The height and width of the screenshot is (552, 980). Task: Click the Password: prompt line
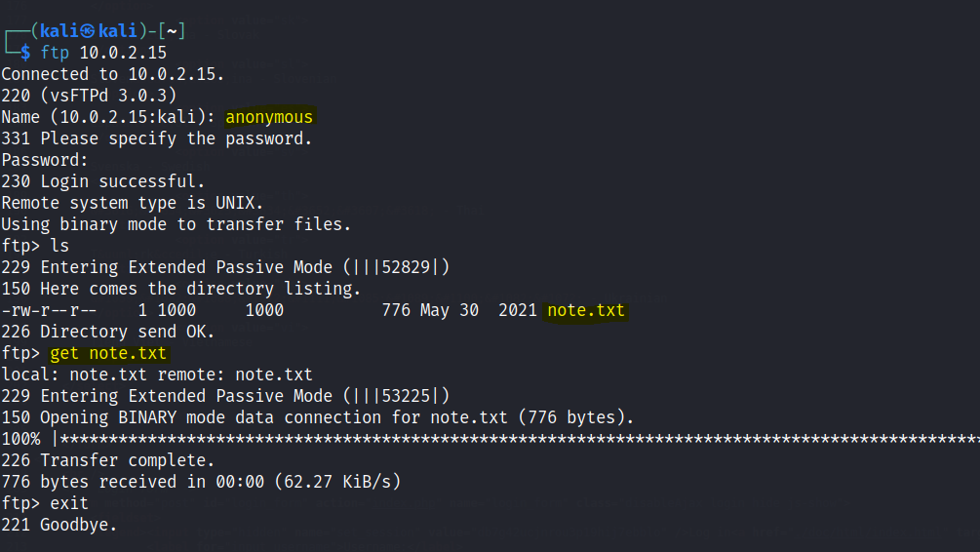[x=45, y=160]
